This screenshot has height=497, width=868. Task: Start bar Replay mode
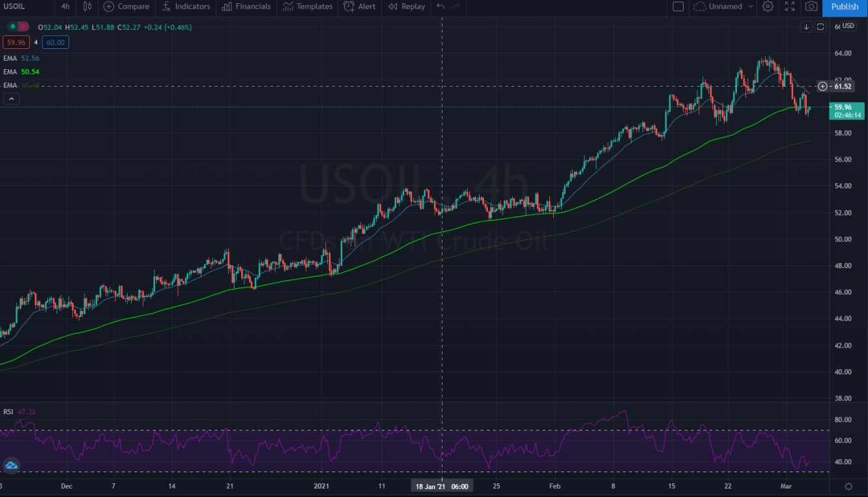pyautogui.click(x=406, y=7)
